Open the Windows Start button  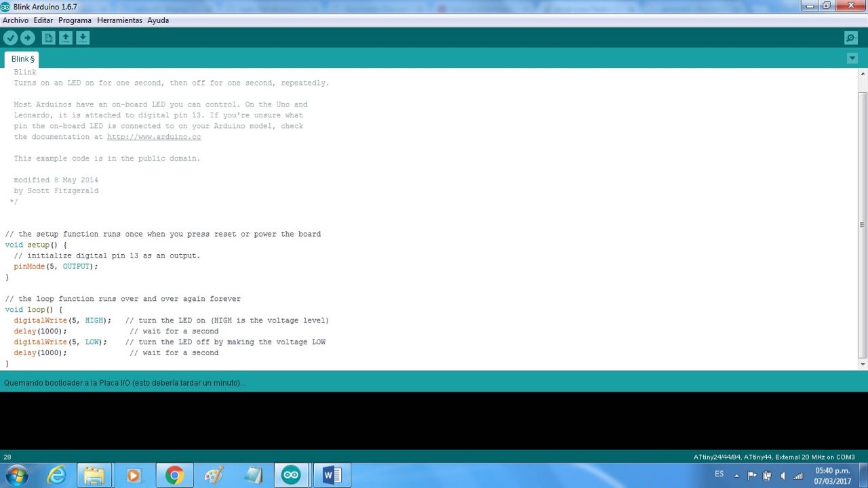coord(16,476)
